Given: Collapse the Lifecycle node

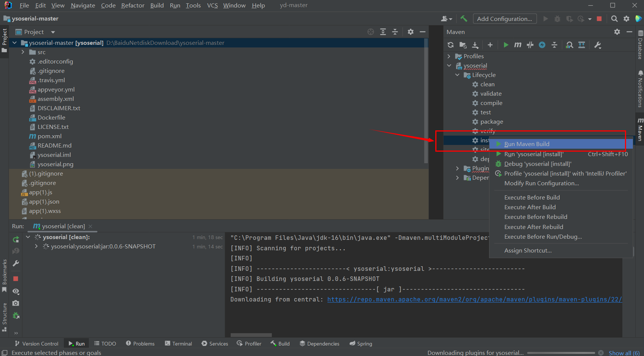Looking at the screenshot, I should [x=457, y=75].
